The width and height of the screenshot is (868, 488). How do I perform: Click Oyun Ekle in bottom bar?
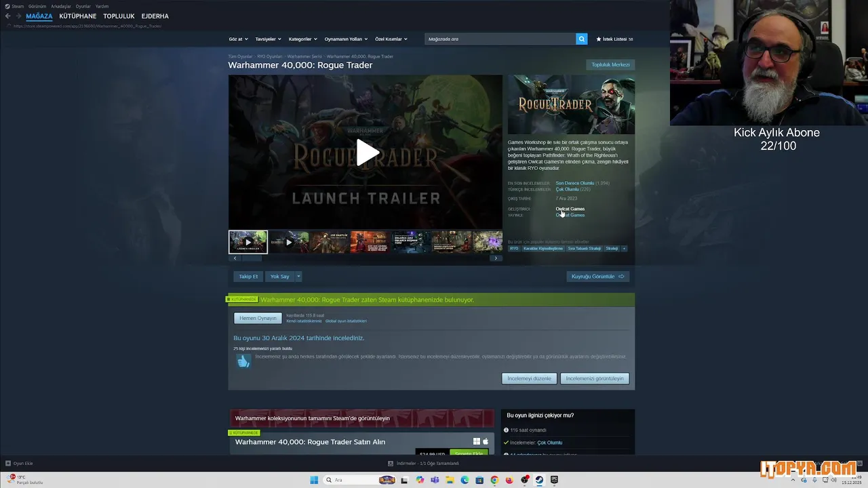point(19,463)
